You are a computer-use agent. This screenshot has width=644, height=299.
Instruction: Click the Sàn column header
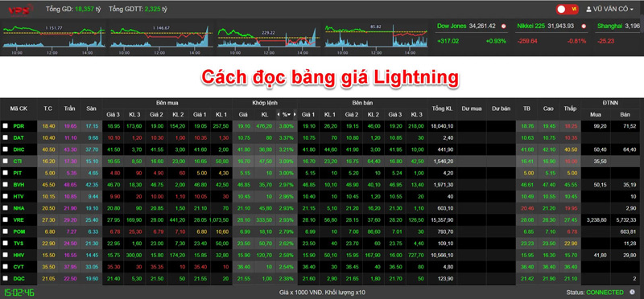coord(91,109)
